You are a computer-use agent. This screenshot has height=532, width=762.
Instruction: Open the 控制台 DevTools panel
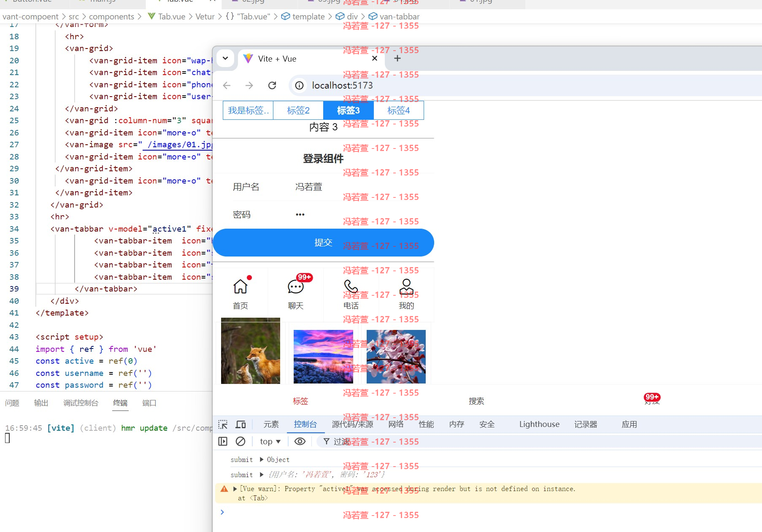tap(305, 424)
